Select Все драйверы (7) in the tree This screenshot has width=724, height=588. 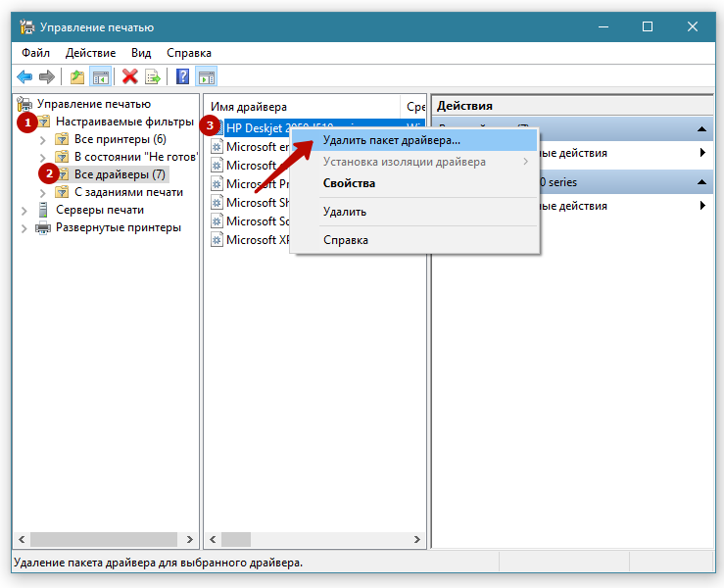(120, 174)
